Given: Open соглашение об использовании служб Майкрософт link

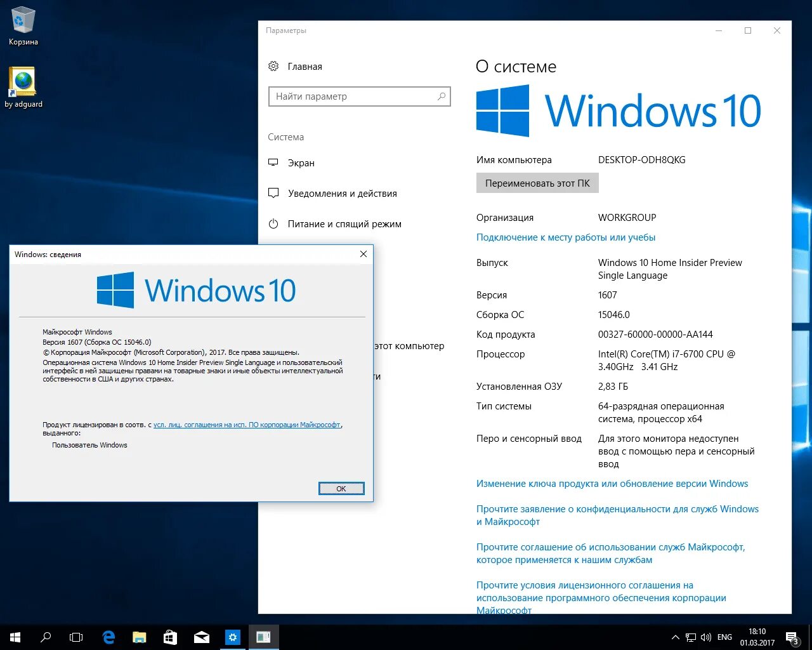Looking at the screenshot, I should (611, 554).
